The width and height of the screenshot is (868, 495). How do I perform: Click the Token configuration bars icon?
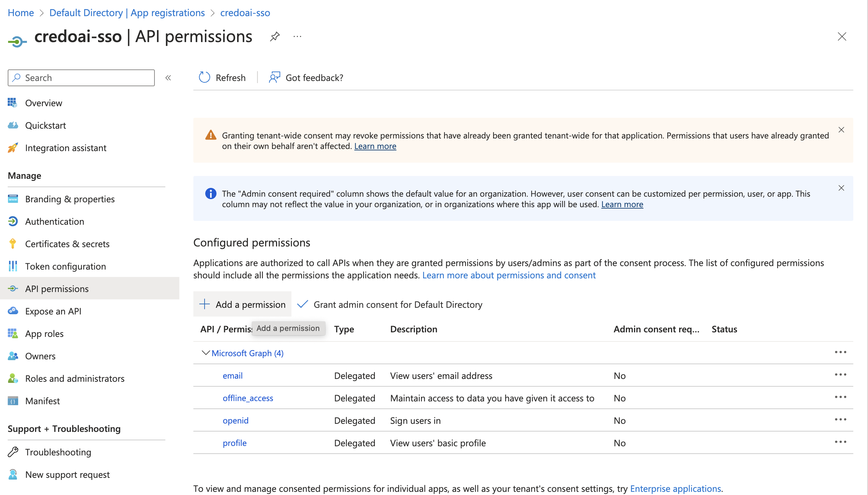click(13, 266)
